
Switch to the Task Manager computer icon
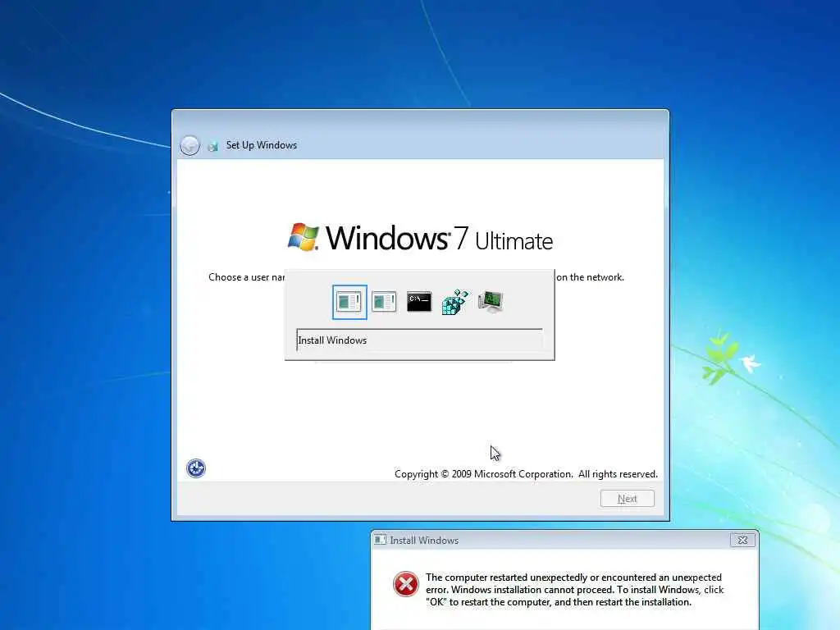point(491,302)
